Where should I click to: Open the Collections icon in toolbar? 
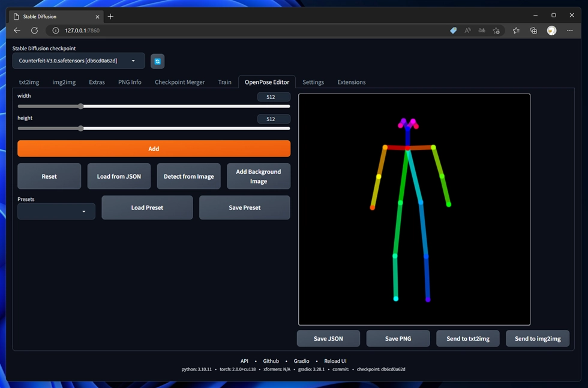(x=533, y=31)
